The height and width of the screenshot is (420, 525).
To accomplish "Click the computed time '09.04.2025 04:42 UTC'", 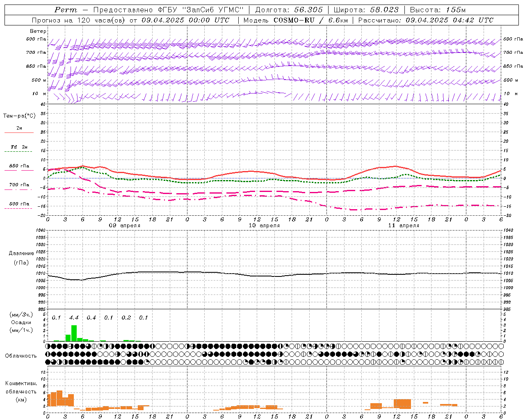I will click(x=450, y=20).
